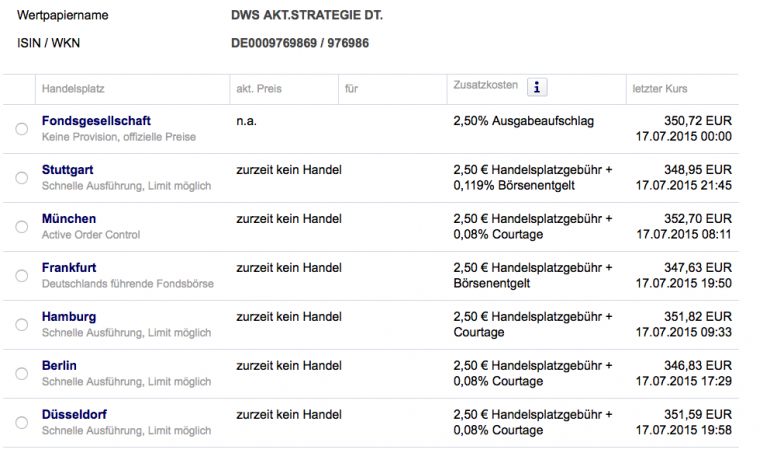Click the Frankfurt venue link
This screenshot has height=453, width=770.
point(70,268)
